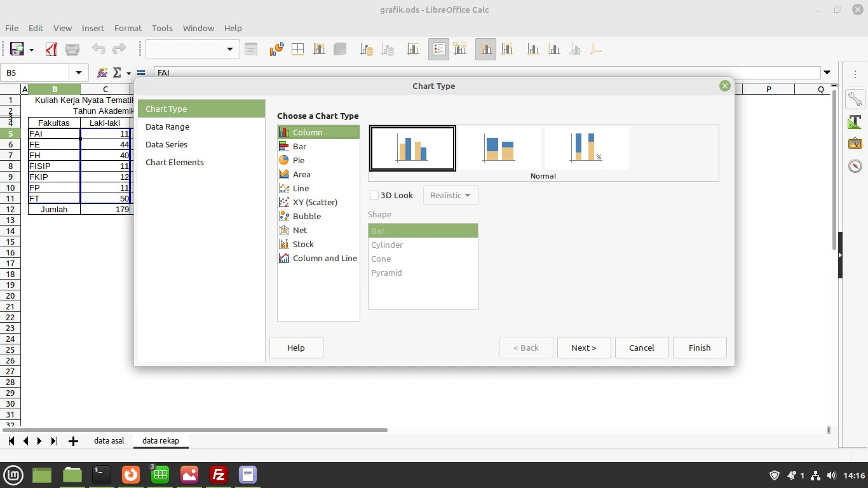Click the Formula equals icon
Screen dimensions: 868x488
pyautogui.click(x=141, y=72)
